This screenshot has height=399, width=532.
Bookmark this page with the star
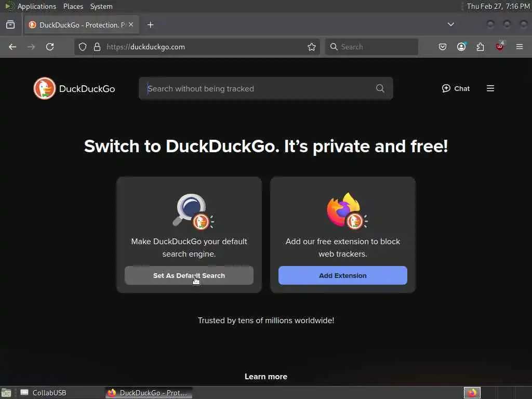coord(312,47)
